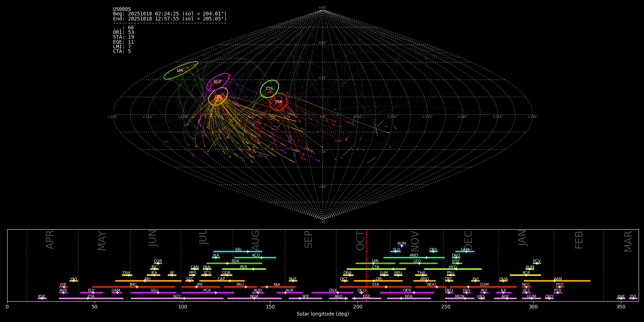Select the EGE radiant label on the sky map

tap(218, 82)
